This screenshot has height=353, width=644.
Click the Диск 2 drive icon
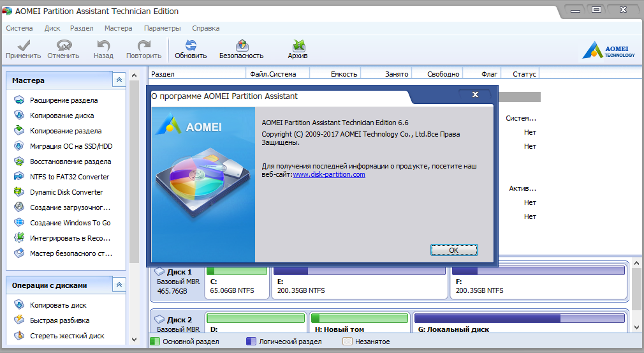[x=159, y=319]
